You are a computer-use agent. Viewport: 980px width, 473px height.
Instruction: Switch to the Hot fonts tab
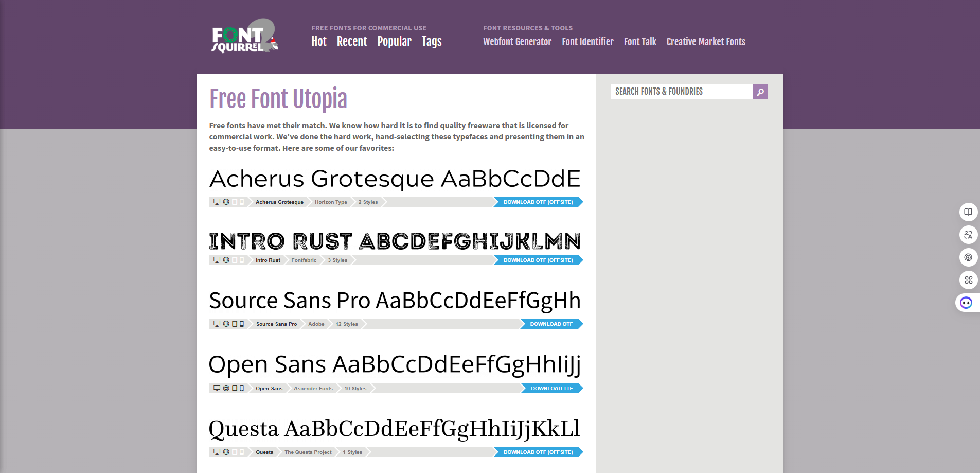pyautogui.click(x=318, y=41)
